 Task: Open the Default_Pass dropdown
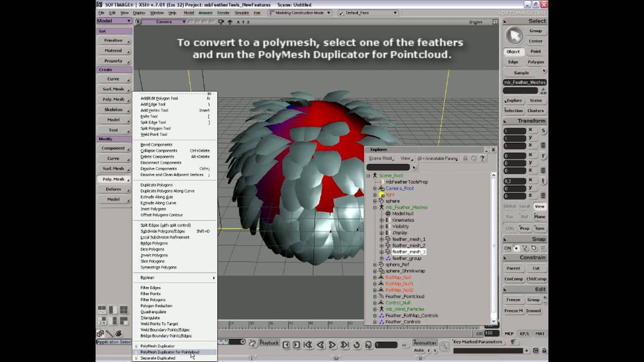pyautogui.click(x=366, y=13)
